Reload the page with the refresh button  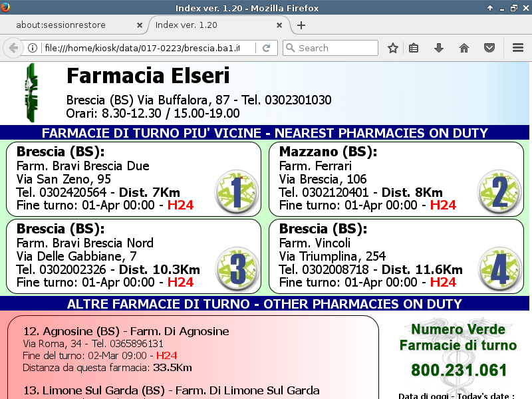(x=266, y=48)
